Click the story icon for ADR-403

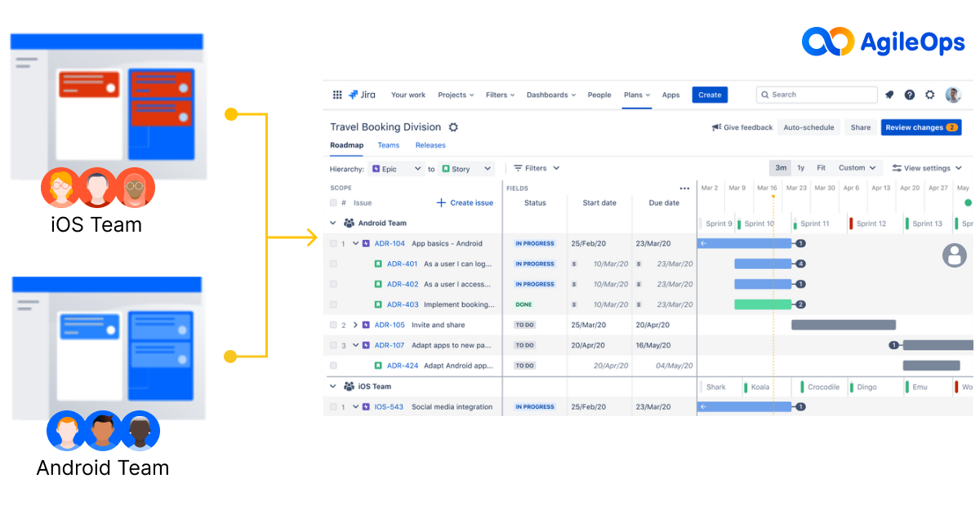378,305
